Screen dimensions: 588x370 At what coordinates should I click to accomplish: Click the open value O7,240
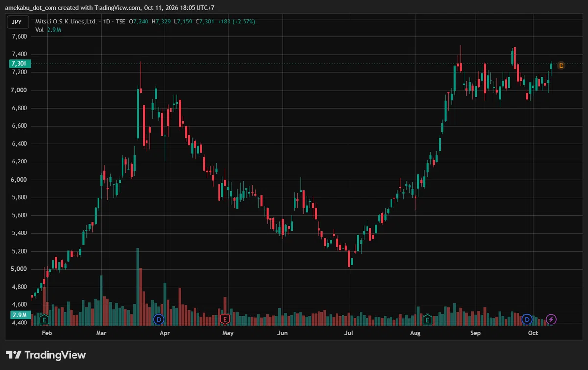pos(138,22)
